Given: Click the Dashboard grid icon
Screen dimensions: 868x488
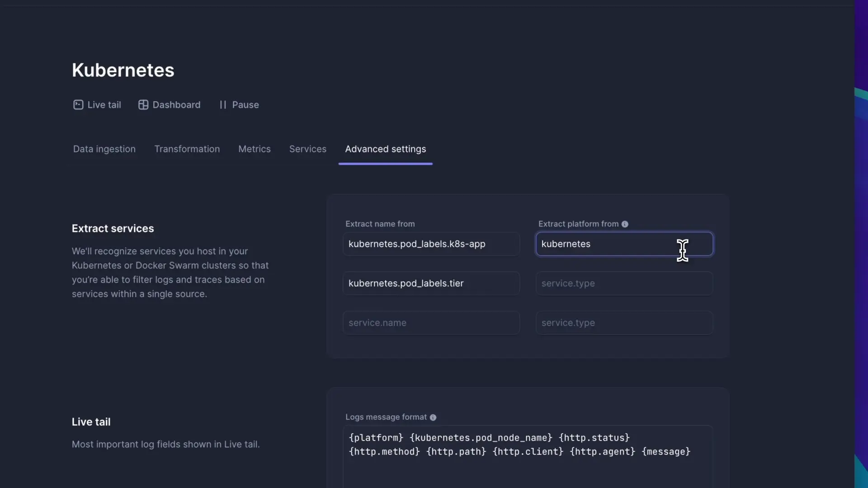Looking at the screenshot, I should click(x=143, y=105).
